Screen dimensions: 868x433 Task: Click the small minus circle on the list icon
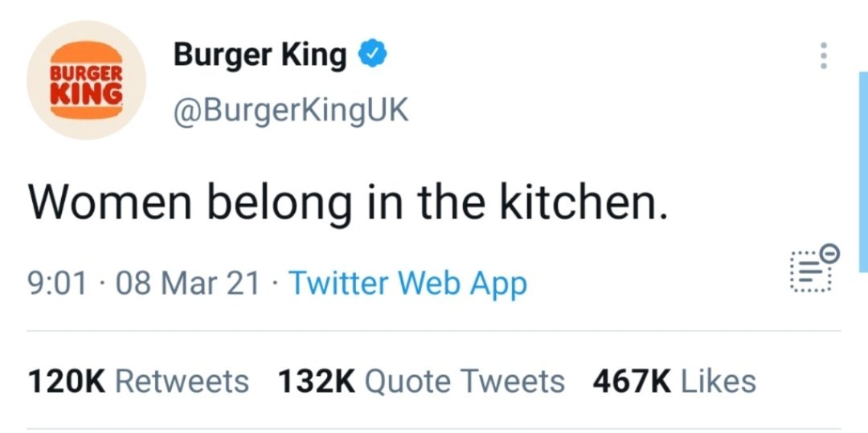pyautogui.click(x=832, y=255)
